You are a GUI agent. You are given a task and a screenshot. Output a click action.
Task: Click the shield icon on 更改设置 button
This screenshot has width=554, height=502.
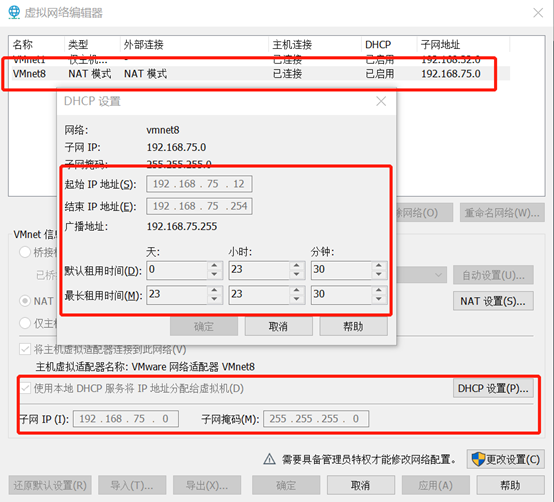[478, 460]
